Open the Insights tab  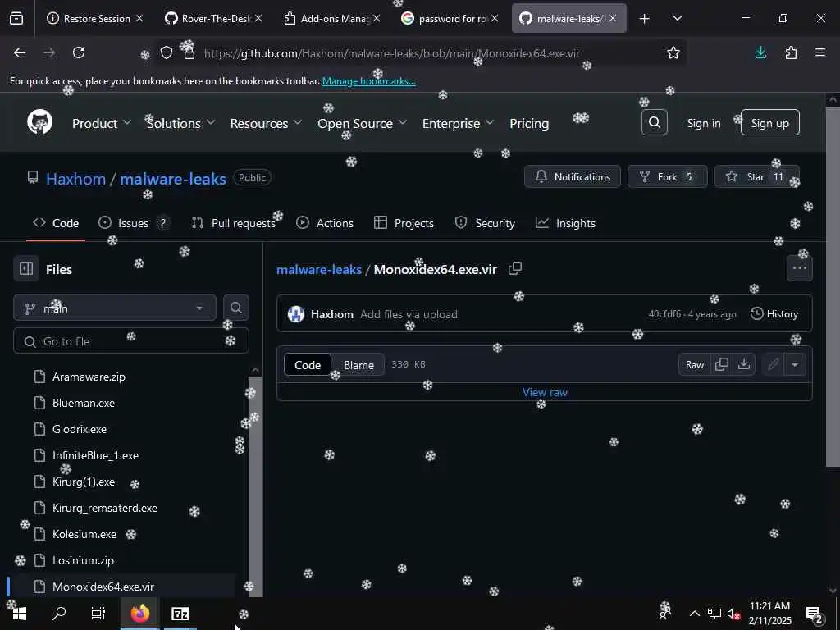coord(566,223)
